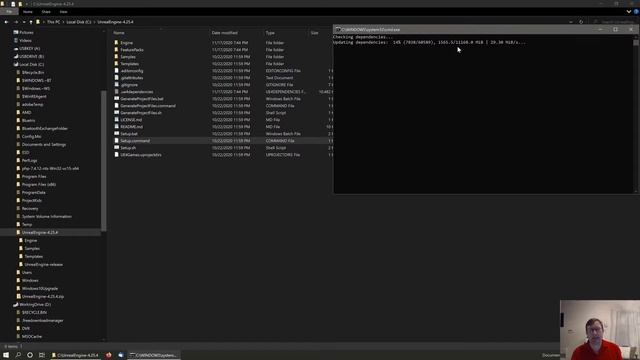Refresh the Explorer folder view
The width and height of the screenshot is (640, 360).
581,22
